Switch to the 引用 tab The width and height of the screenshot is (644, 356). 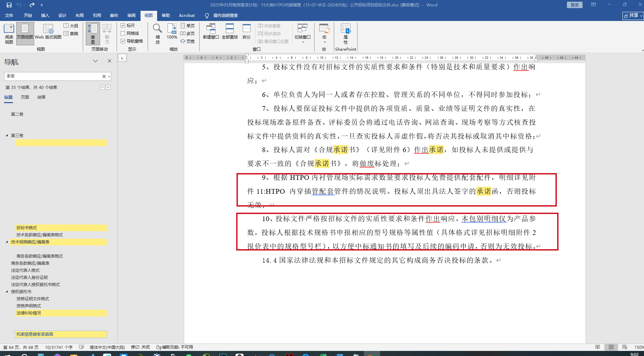[97, 16]
